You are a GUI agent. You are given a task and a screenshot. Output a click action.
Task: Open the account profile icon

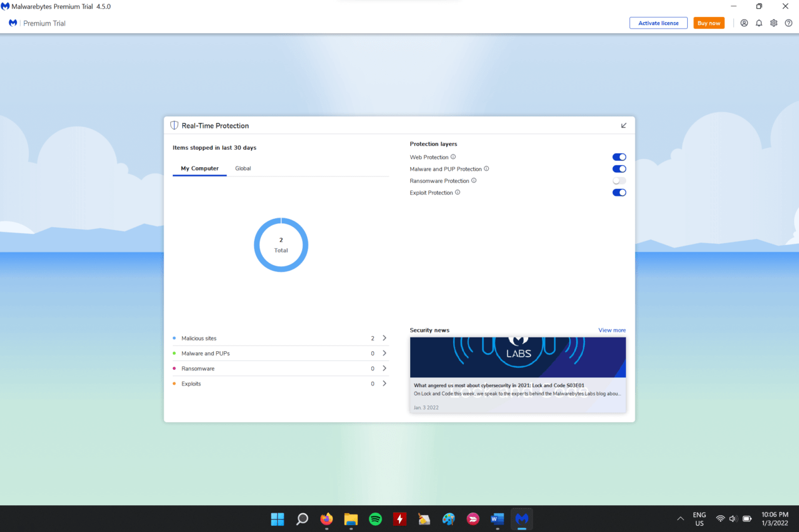click(x=744, y=23)
